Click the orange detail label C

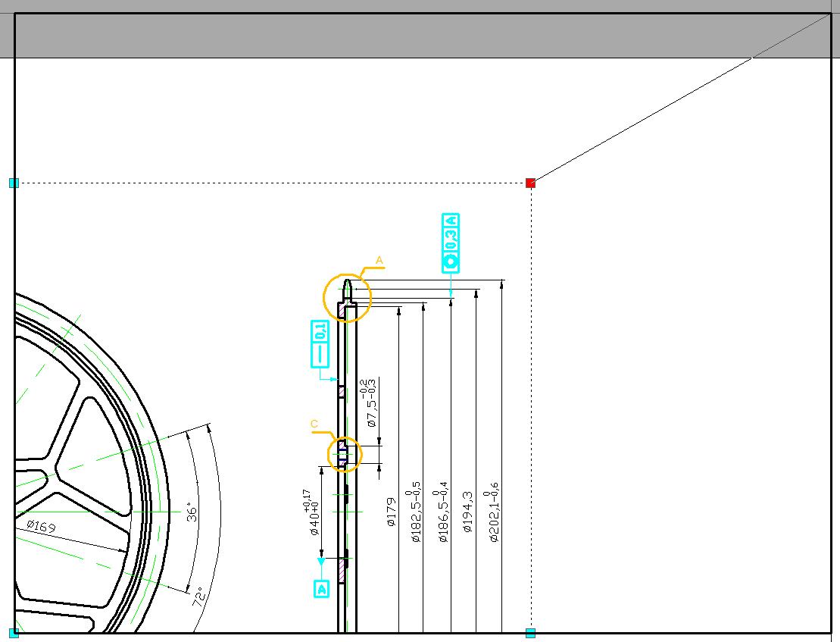click(x=314, y=424)
